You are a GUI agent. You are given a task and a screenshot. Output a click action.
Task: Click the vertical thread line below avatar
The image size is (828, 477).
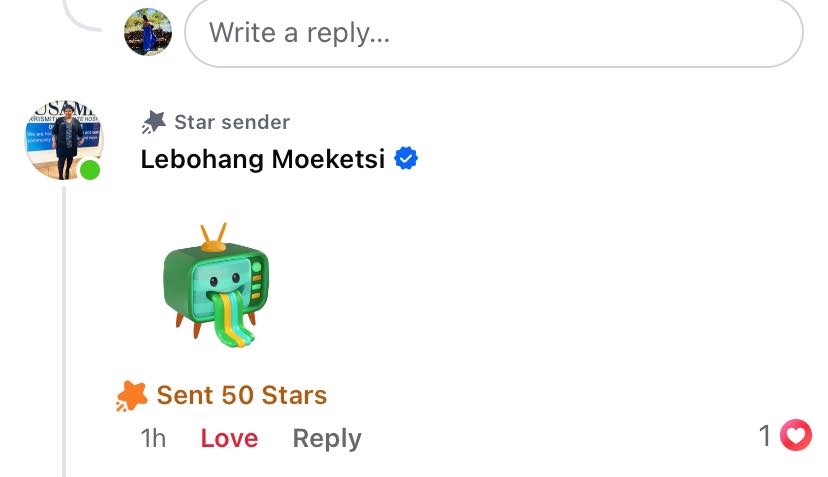coord(64,330)
